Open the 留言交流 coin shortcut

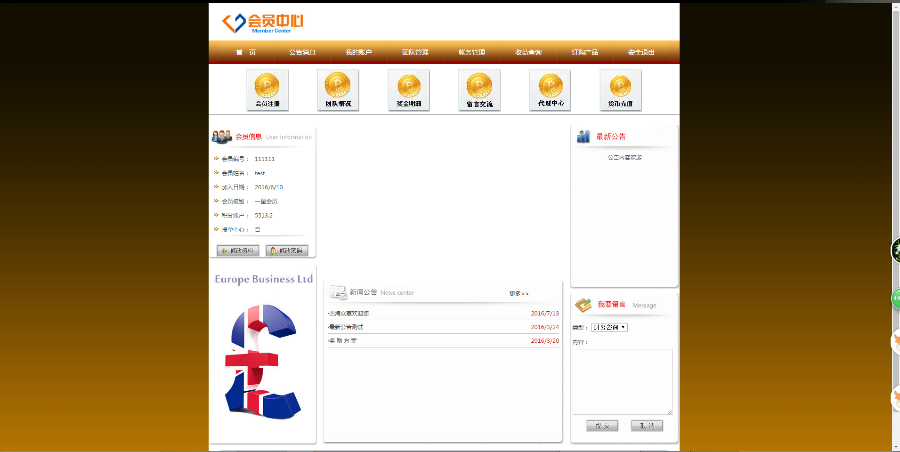[x=479, y=90]
